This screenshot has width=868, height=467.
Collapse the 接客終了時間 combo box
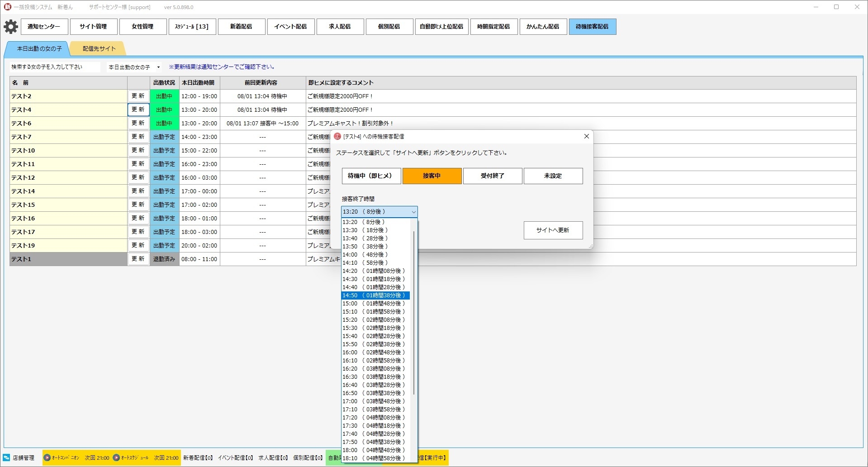point(413,212)
